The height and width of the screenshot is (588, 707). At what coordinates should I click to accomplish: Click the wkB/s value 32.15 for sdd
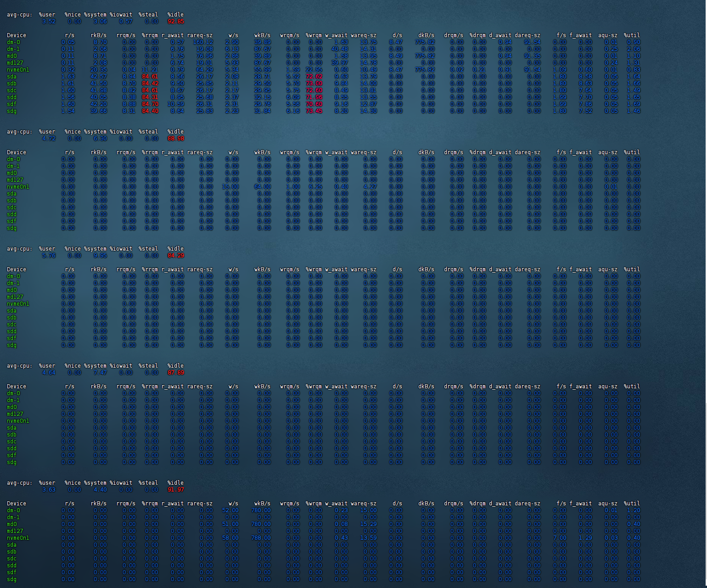coord(263,97)
